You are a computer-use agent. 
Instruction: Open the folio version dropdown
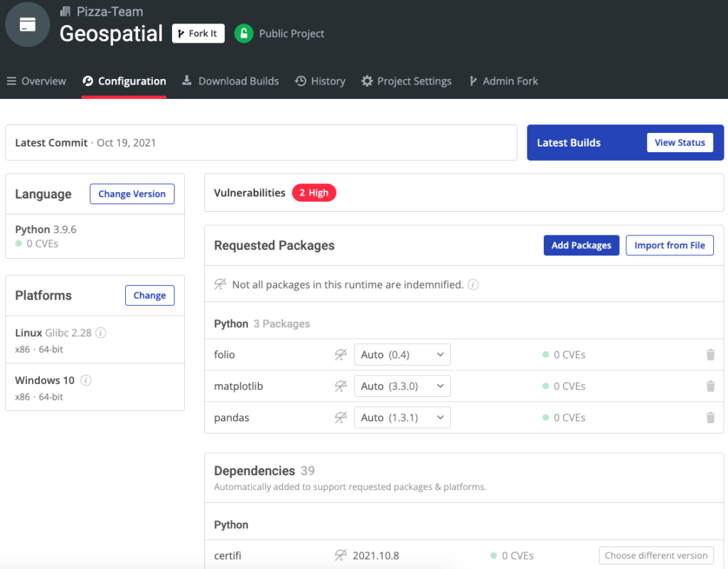tap(402, 354)
